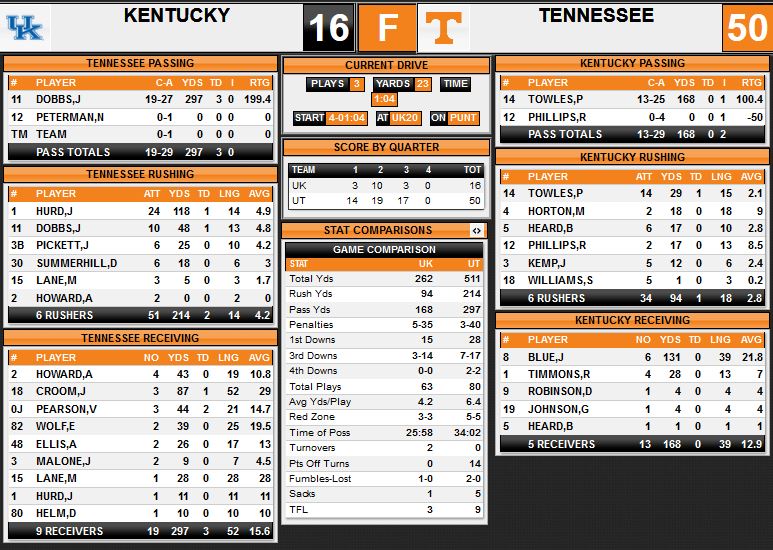Select the Score By Quarter header
This screenshot has height=550, width=773.
pyautogui.click(x=386, y=147)
